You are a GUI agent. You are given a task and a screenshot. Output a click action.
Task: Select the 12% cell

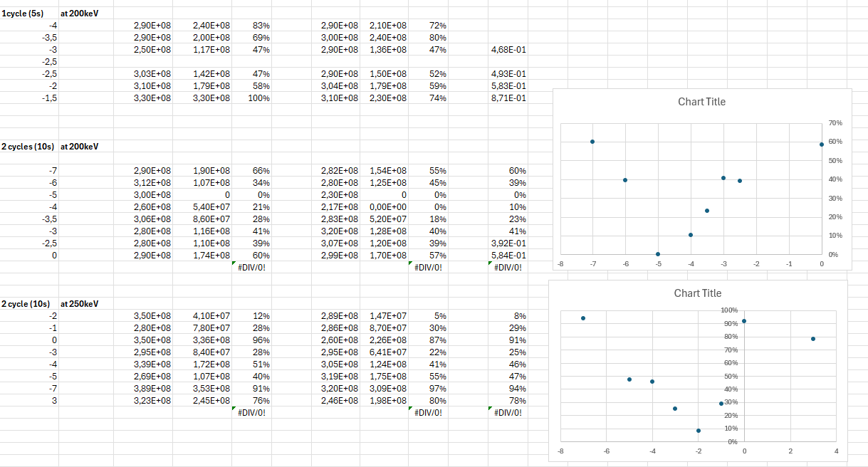[x=252, y=316]
